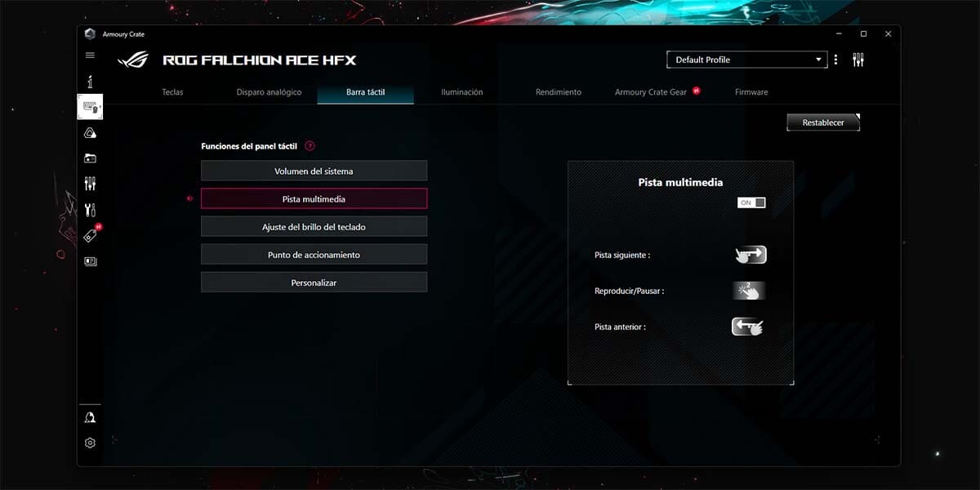Click the Reproducir/Pausar double-tap gesture icon
This screenshot has width=980, height=490.
[749, 291]
